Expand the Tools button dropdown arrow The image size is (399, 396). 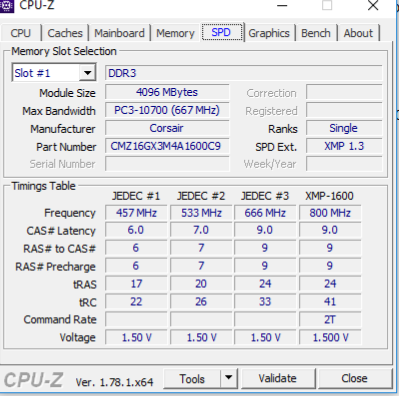tap(229, 378)
